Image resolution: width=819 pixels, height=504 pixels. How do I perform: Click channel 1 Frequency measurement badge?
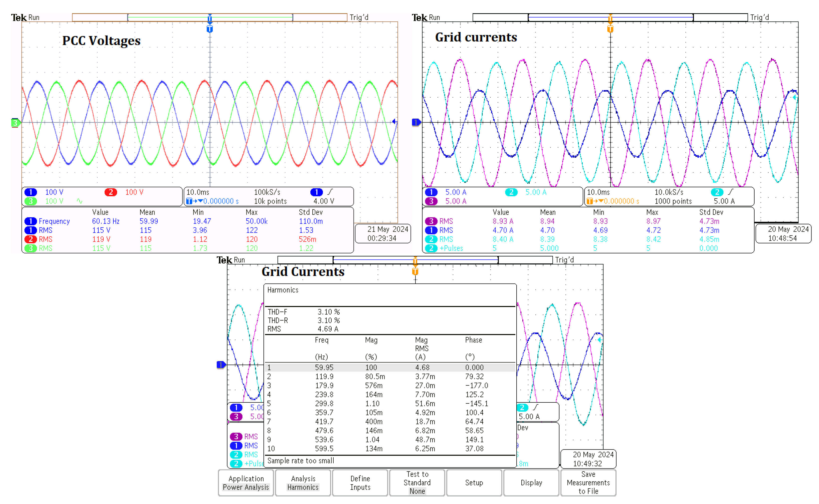31,221
